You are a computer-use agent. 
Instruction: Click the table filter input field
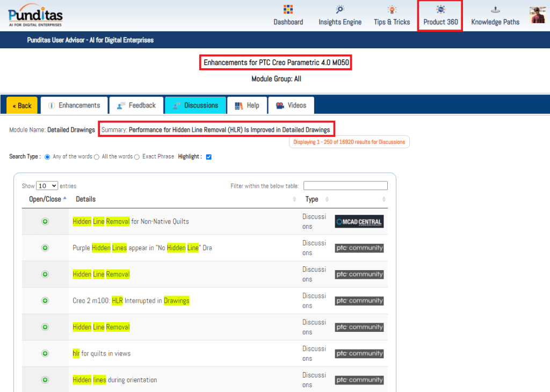[x=345, y=186]
